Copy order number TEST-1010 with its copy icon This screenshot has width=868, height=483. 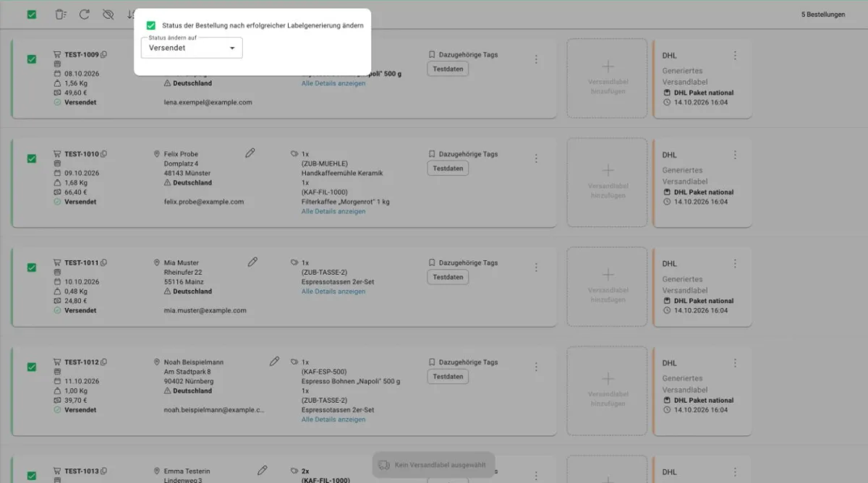(x=104, y=154)
